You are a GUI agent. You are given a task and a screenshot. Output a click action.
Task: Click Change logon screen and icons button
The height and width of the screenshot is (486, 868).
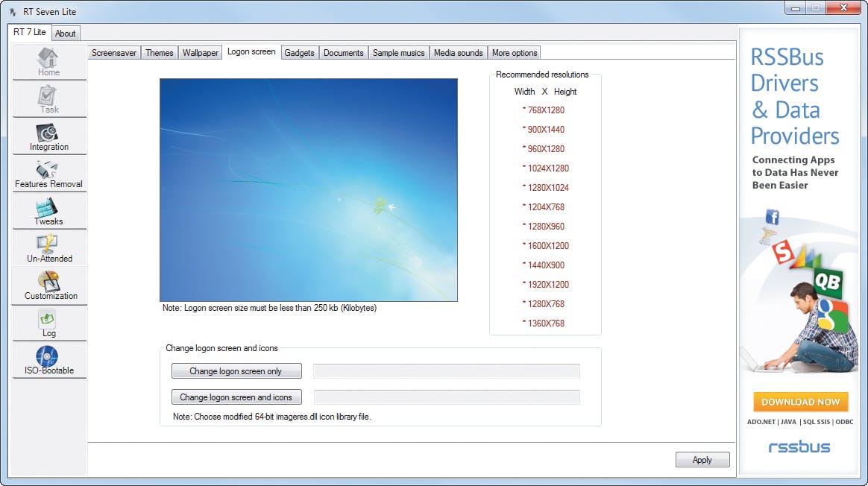coord(236,397)
